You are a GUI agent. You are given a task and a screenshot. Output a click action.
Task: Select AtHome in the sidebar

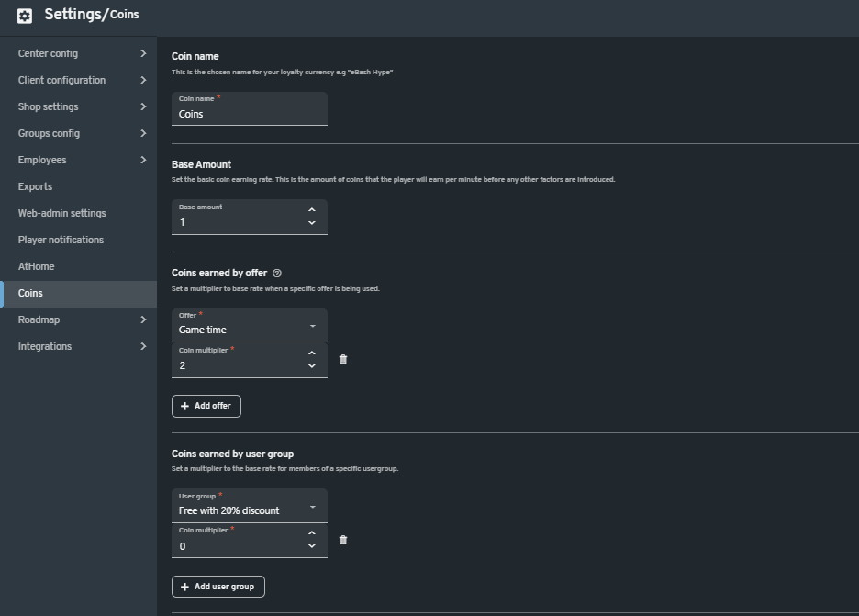click(35, 266)
